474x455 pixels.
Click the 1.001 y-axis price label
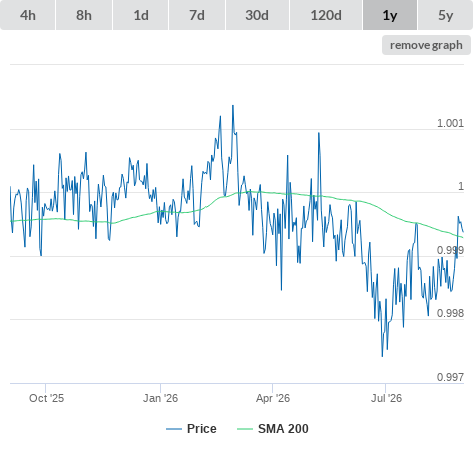450,123
